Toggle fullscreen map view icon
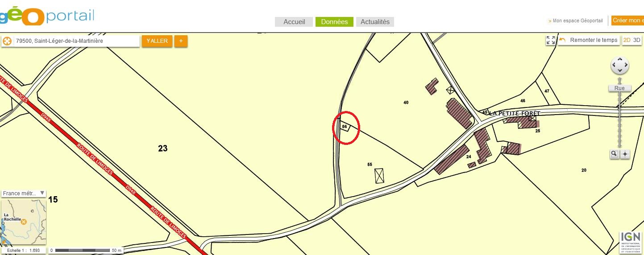The width and height of the screenshot is (644, 255). [x=551, y=40]
